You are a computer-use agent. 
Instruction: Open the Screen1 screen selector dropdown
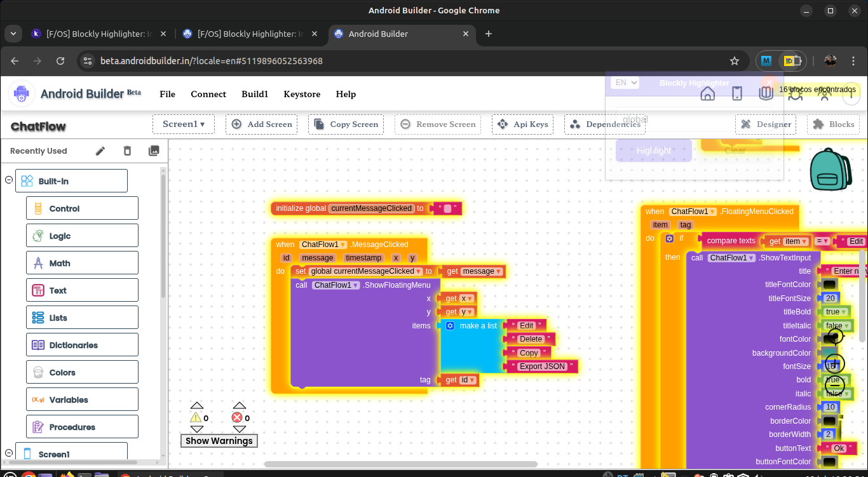click(184, 124)
